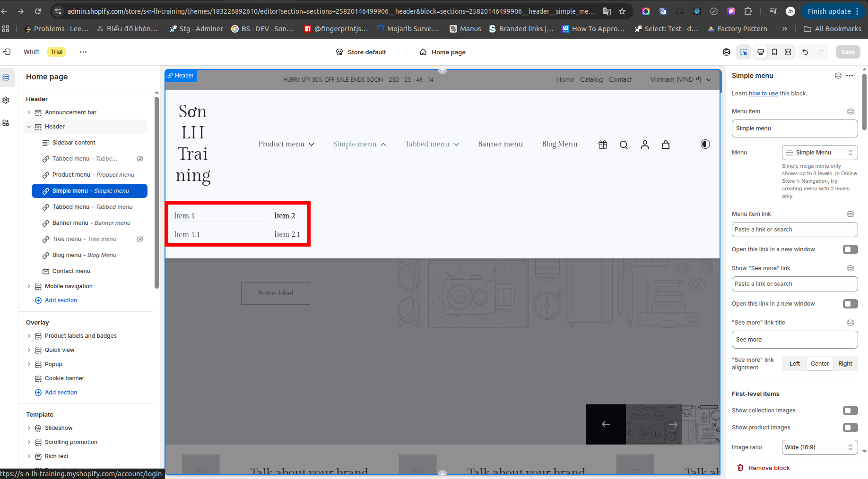Open three-dot menu in Simple menu panel
Screen dimensions: 868x479
click(850, 76)
